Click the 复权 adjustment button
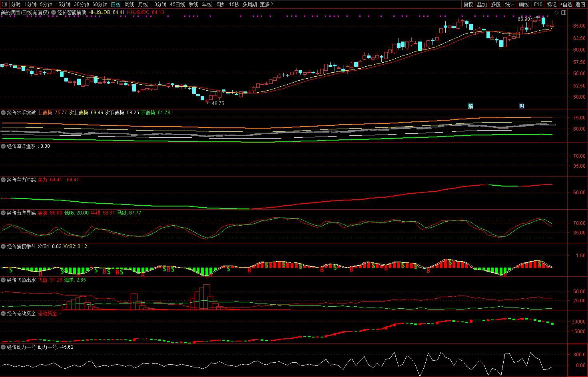Screen dimensions: 588x377 pos(468,4)
